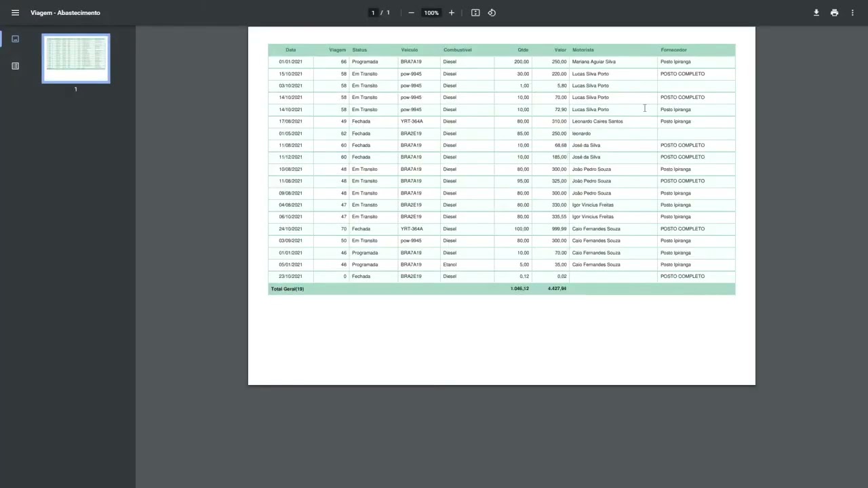
Task: Click the Total Geral(19) label
Action: tap(288, 289)
